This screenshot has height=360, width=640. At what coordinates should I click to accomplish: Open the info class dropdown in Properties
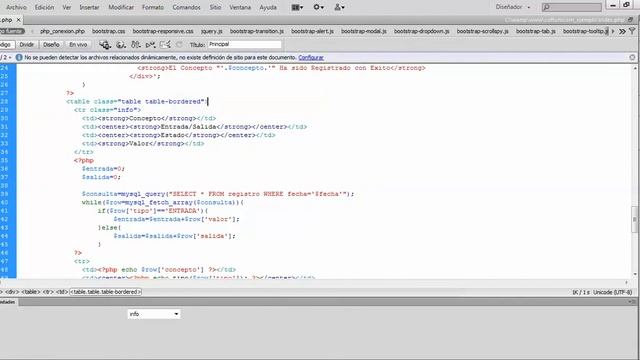coord(154,314)
